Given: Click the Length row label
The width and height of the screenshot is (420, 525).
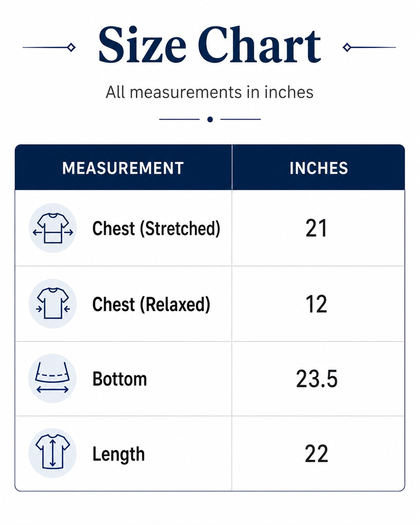Looking at the screenshot, I should pos(119,455).
